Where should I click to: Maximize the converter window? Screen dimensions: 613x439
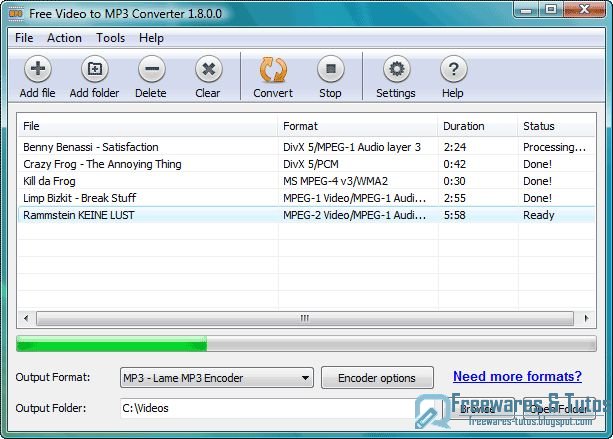click(551, 9)
